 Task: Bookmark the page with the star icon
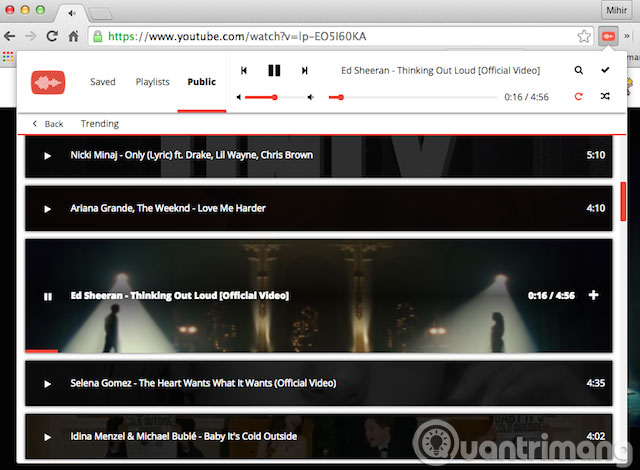pyautogui.click(x=584, y=36)
